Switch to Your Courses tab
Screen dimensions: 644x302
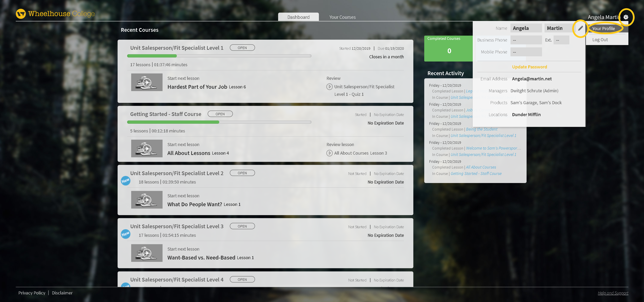(x=342, y=17)
